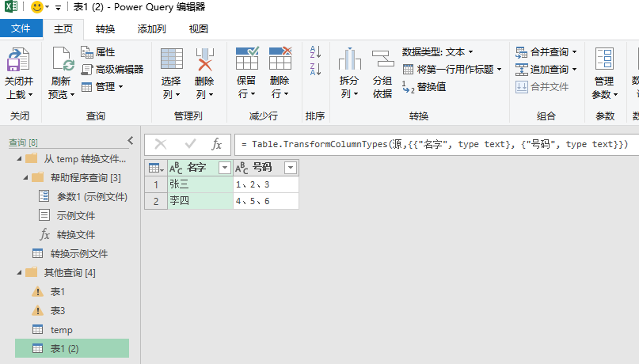Select the temp query
The height and width of the screenshot is (364, 639).
[x=52, y=330]
